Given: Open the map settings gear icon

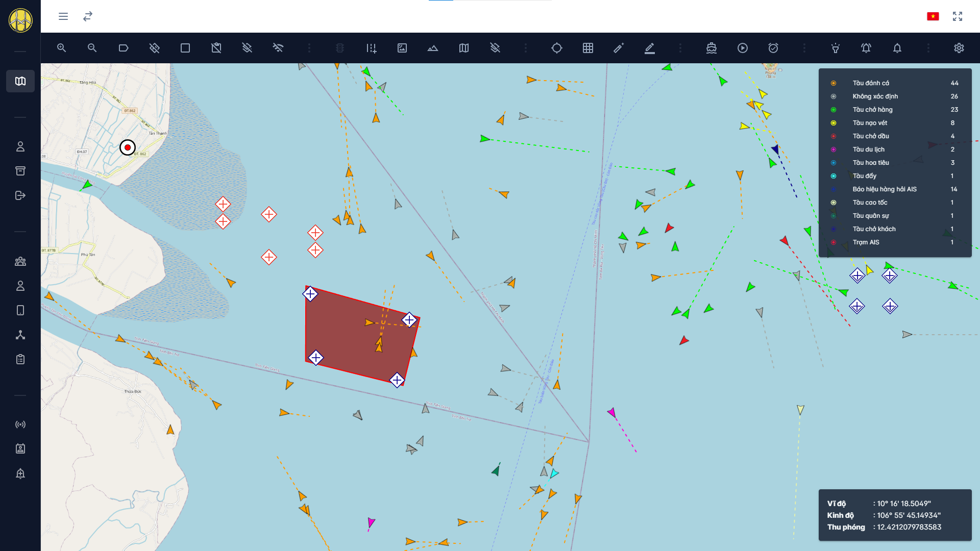Looking at the screenshot, I should coord(959,48).
